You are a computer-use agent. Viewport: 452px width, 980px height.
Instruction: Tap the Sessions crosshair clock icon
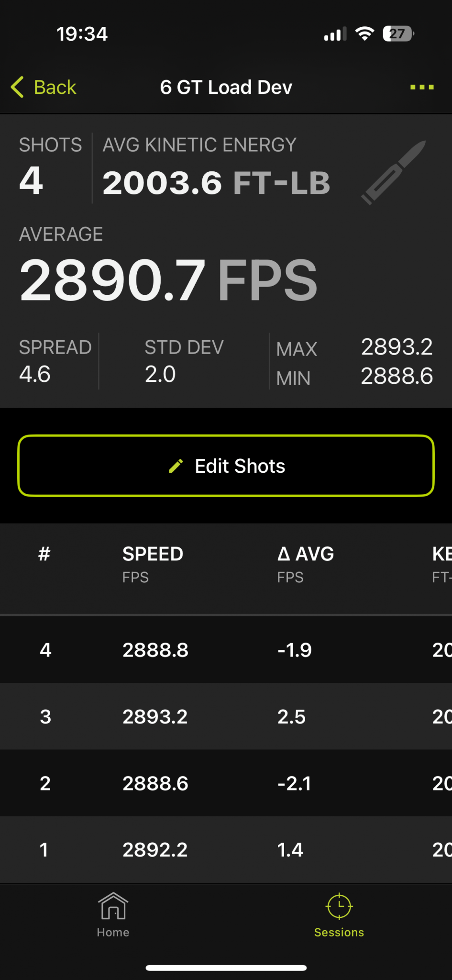click(x=339, y=906)
